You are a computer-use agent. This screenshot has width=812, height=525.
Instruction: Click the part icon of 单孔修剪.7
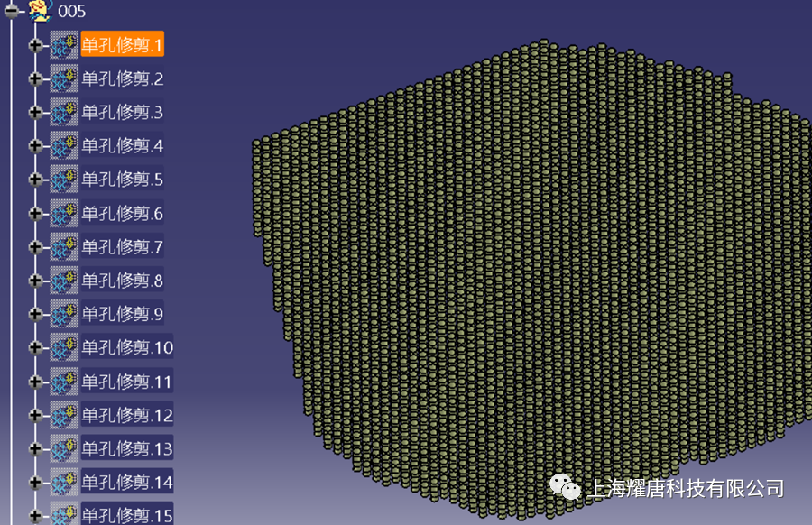point(64,246)
